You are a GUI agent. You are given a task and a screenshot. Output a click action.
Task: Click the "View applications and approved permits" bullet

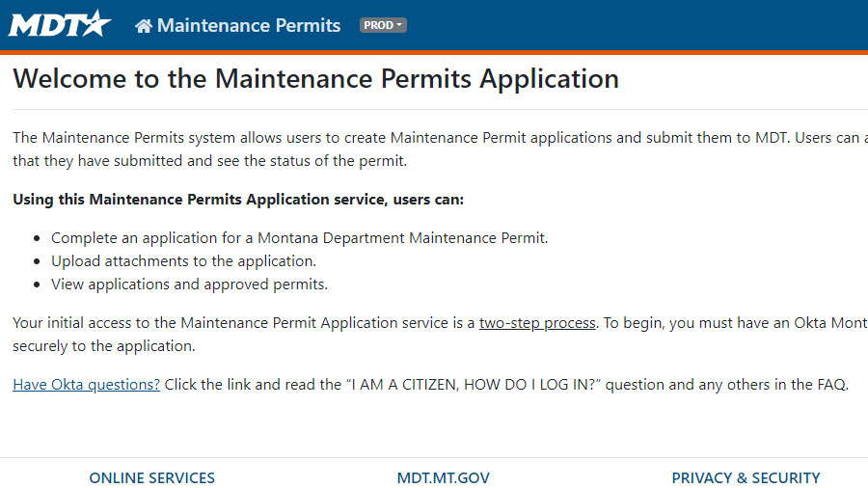tap(189, 285)
